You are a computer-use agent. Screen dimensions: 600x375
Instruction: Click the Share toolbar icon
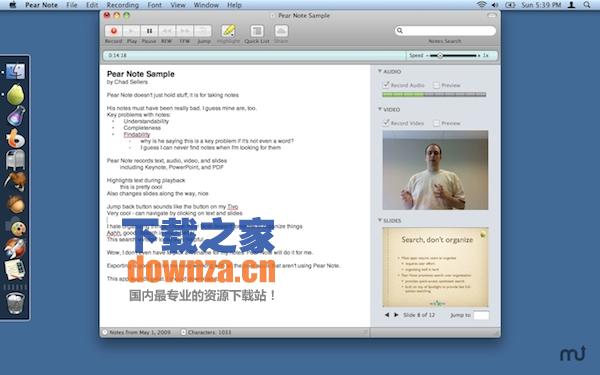(281, 31)
